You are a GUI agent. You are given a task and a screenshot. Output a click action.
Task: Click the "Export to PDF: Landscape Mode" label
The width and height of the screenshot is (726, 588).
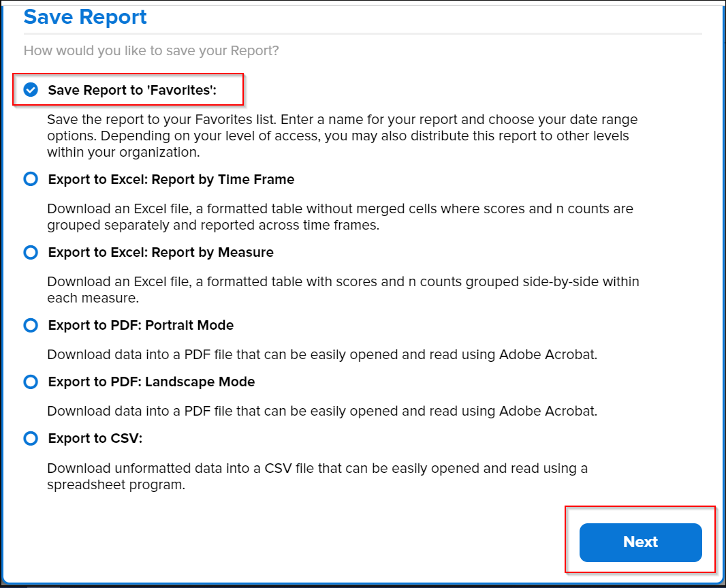(x=151, y=382)
